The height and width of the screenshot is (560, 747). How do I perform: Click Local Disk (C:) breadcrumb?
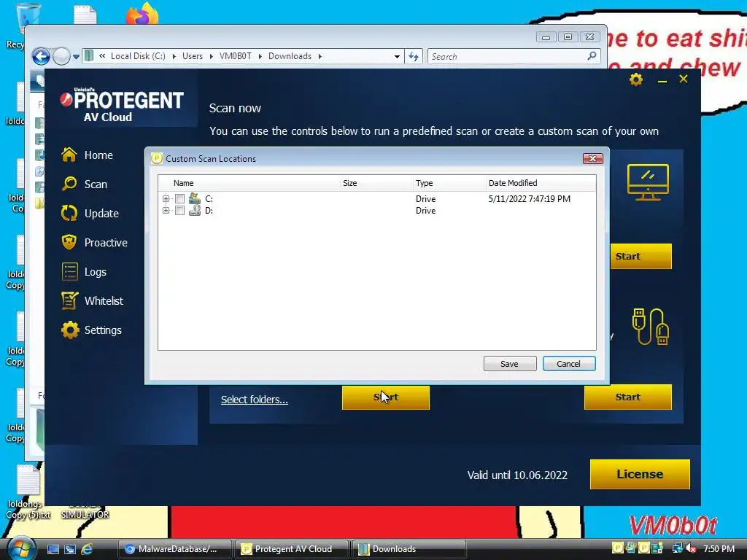pos(138,56)
